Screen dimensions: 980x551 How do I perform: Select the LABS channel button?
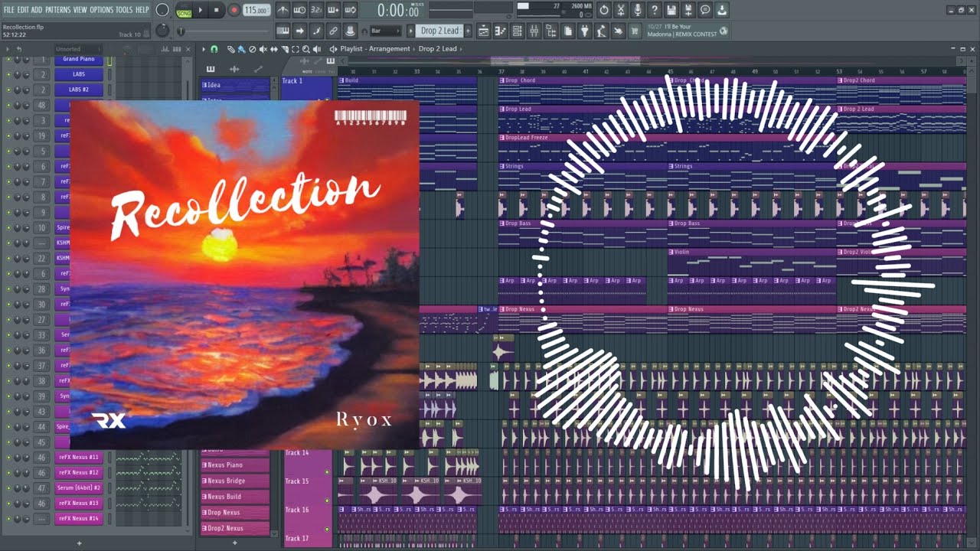79,74
